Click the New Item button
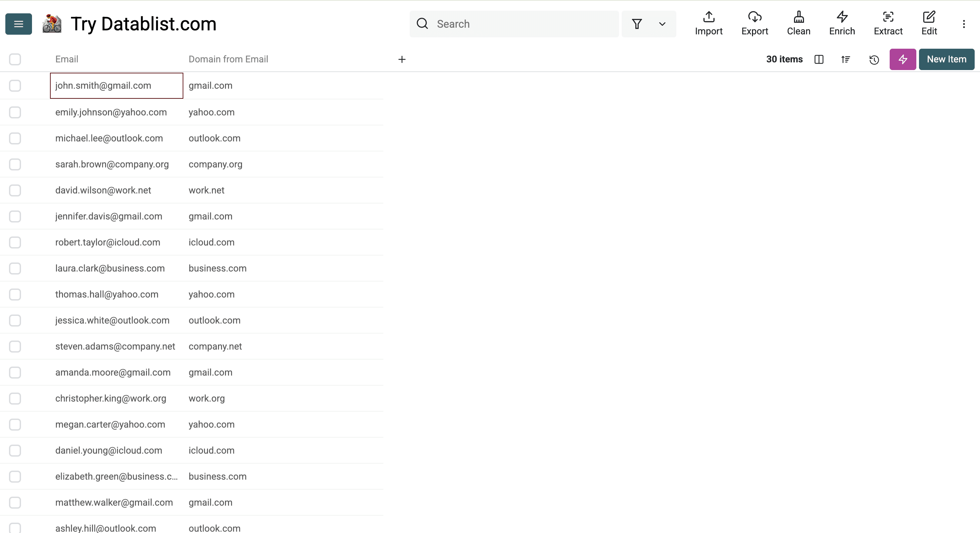 pos(947,59)
